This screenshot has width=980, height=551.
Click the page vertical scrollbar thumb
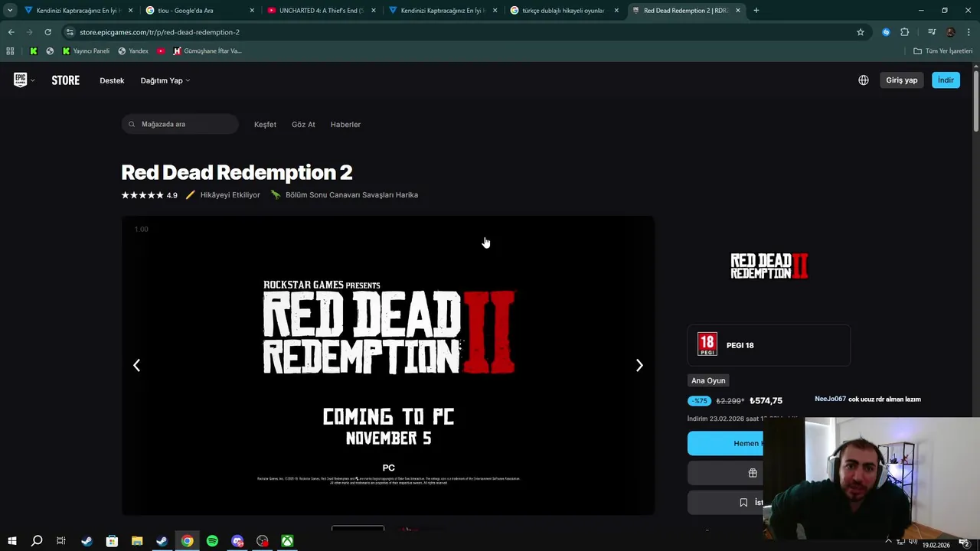pos(975,101)
